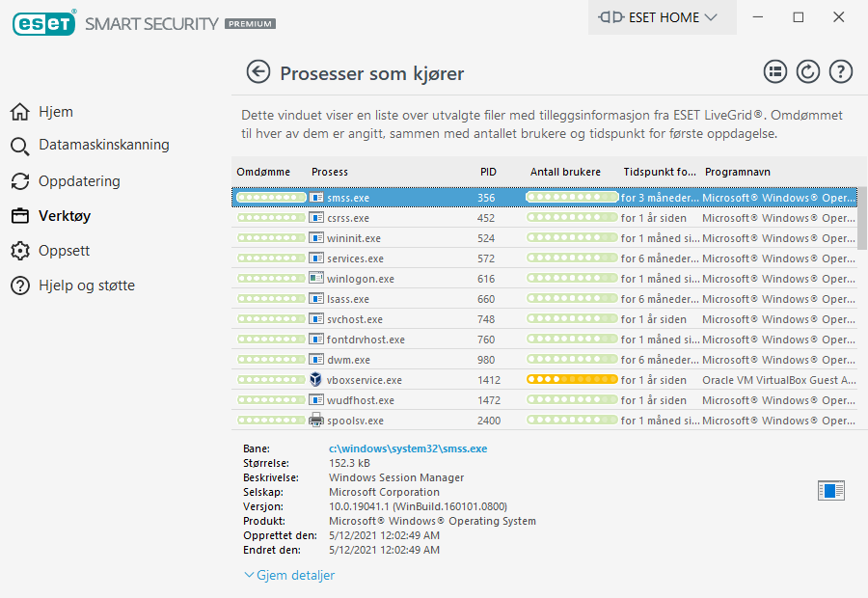Open Datamaskinskanning in the sidebar
Viewport: 868px width, 598px height.
[104, 145]
